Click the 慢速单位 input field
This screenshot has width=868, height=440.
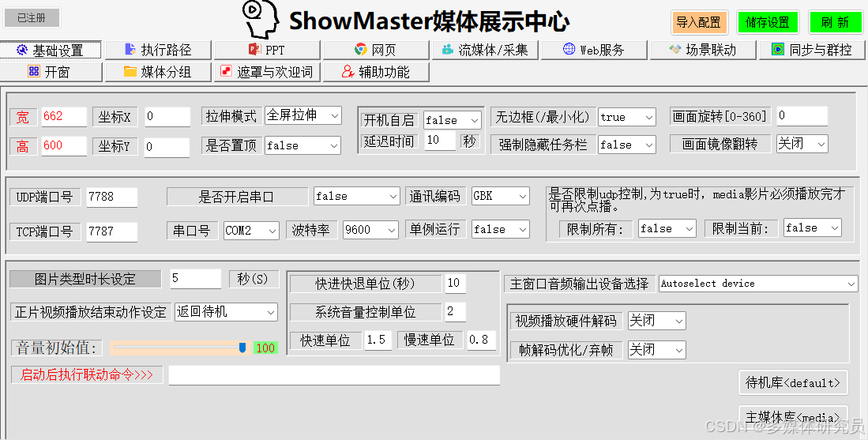[x=481, y=340]
